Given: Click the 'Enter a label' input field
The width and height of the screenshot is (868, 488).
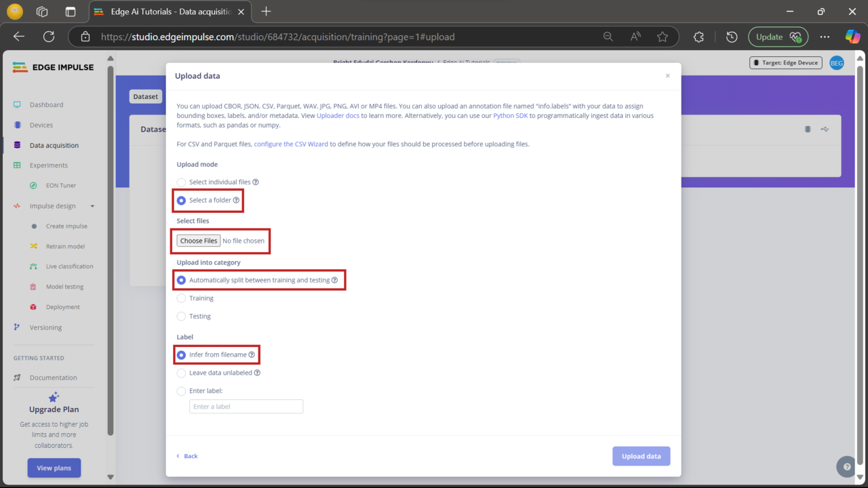Looking at the screenshot, I should pos(245,406).
